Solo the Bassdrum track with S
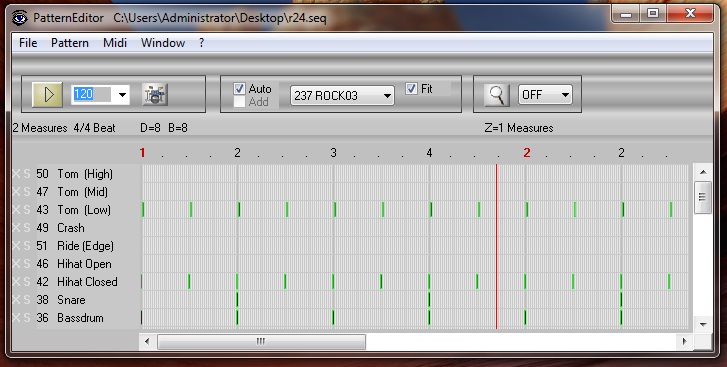This screenshot has height=367, width=727. click(27, 318)
